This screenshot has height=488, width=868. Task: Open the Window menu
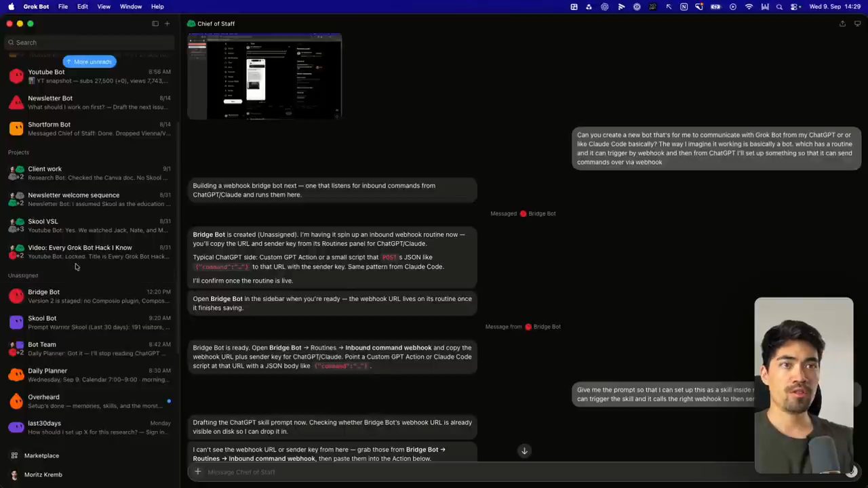click(131, 7)
